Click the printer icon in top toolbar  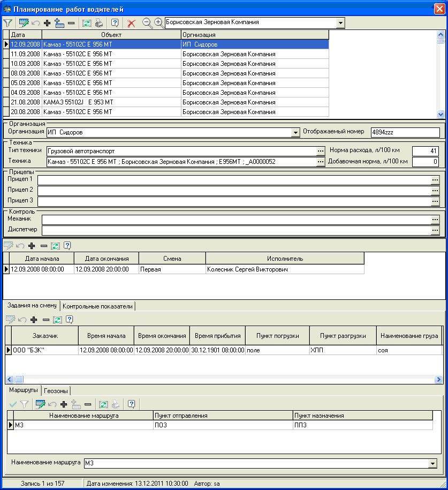[x=99, y=23]
